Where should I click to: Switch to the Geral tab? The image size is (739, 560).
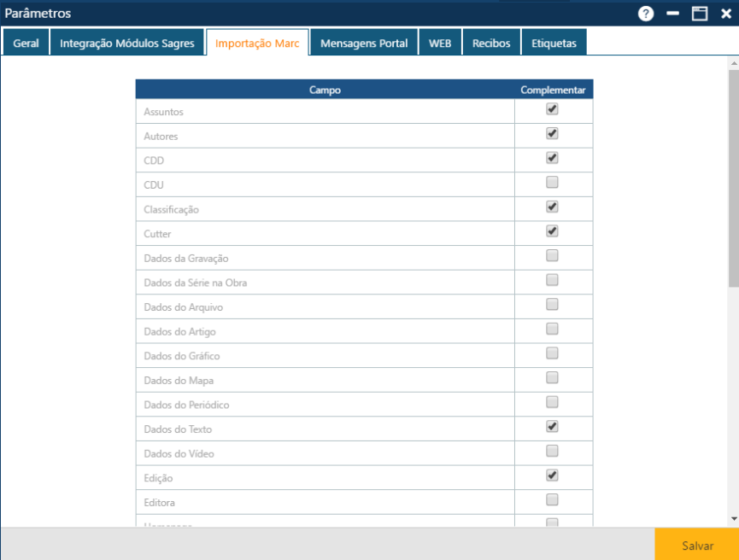[x=26, y=41]
